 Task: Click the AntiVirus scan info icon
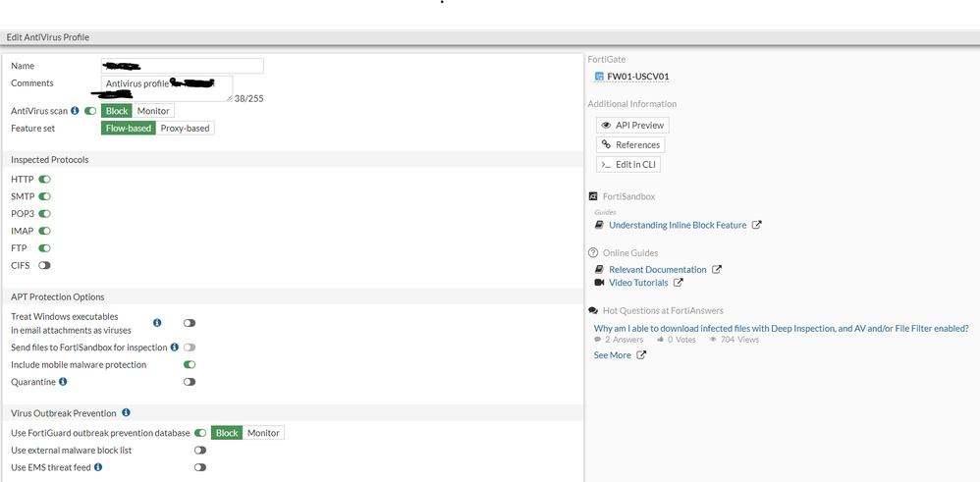click(x=75, y=111)
